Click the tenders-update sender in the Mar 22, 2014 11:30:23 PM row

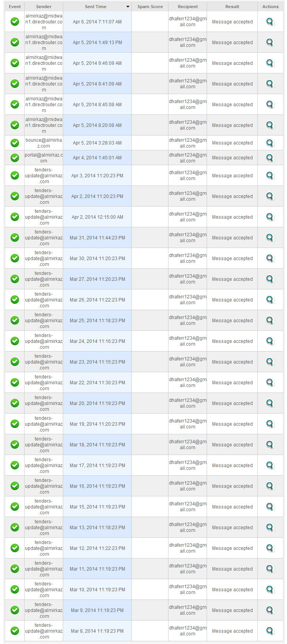44,383
